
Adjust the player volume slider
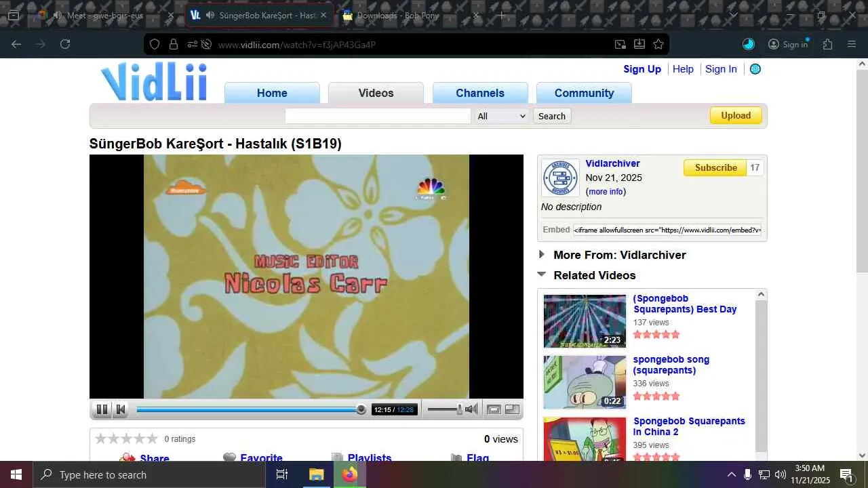point(445,409)
